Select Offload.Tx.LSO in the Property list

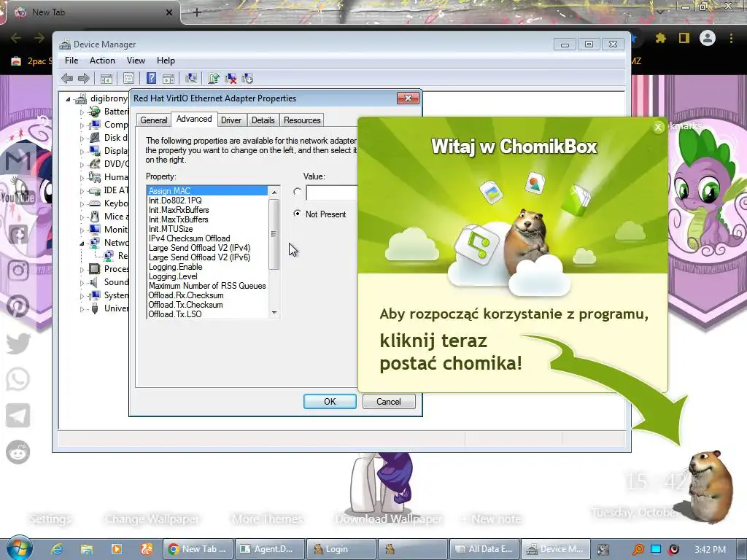pos(175,314)
